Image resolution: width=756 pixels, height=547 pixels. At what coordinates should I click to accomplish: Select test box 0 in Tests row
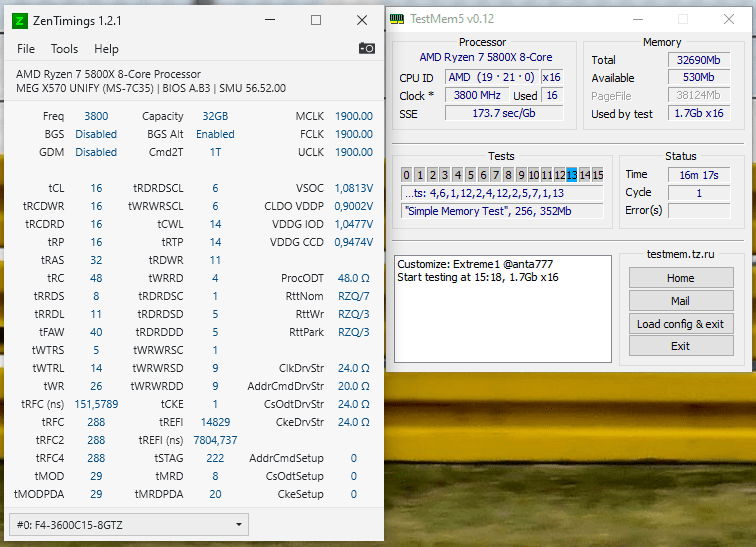[406, 174]
